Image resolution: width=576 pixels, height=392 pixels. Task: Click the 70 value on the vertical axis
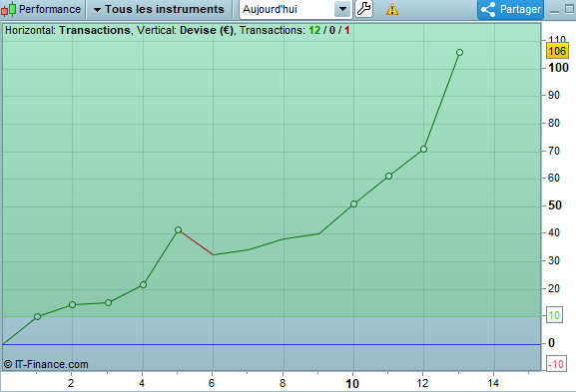click(x=554, y=151)
